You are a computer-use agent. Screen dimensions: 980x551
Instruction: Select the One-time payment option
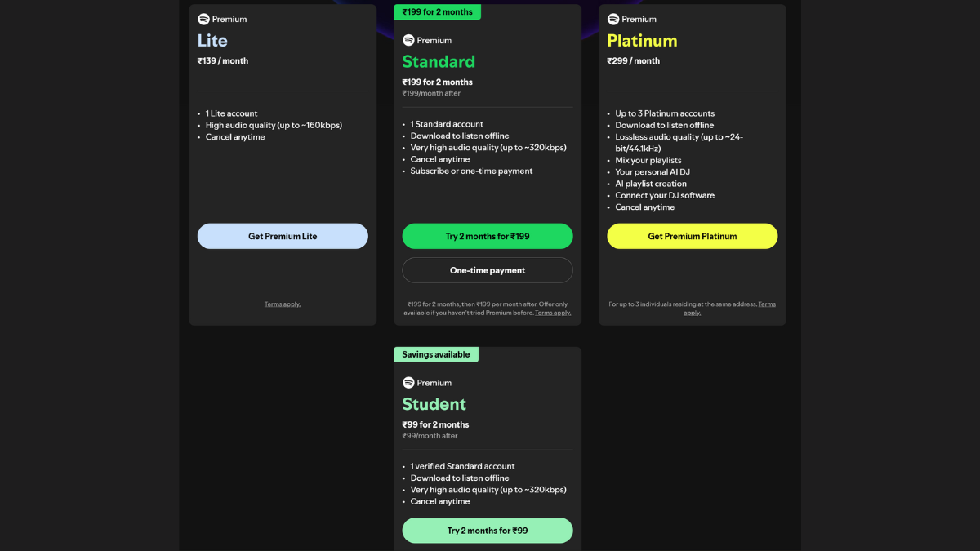click(487, 270)
